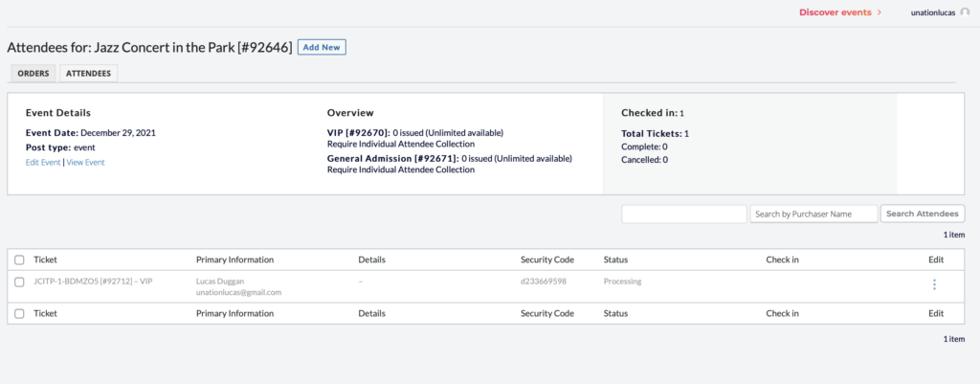Open the three-dot edit menu for Lucas Duggan
Viewport: 980px width, 384px height.
pos(934,284)
